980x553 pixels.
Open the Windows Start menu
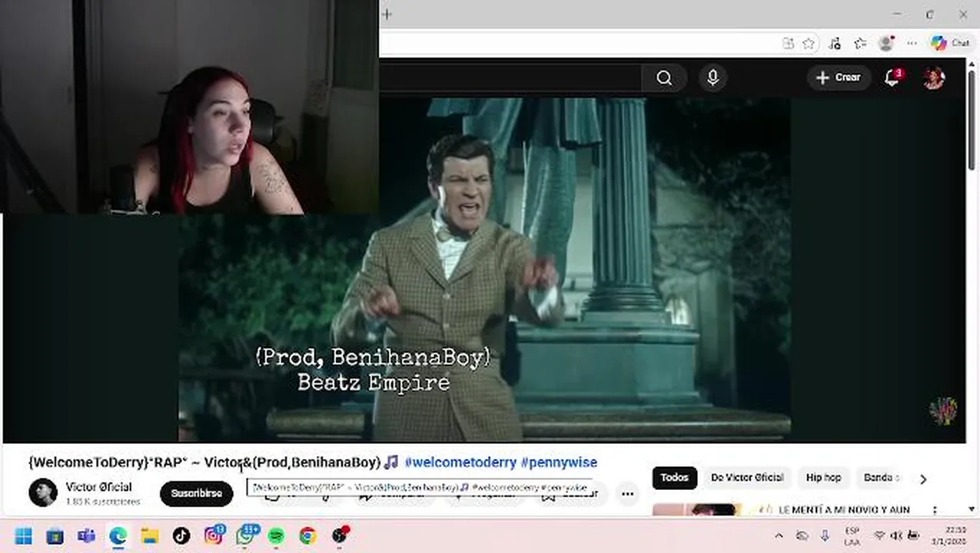pyautogui.click(x=23, y=536)
